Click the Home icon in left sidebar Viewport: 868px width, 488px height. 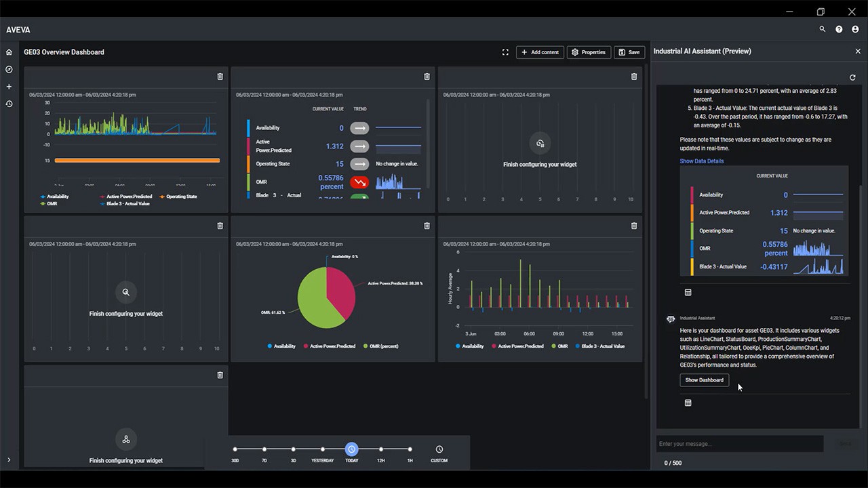pyautogui.click(x=9, y=52)
